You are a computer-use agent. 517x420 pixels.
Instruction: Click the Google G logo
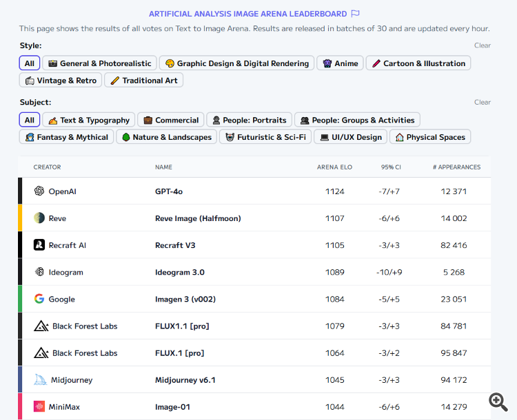pyautogui.click(x=39, y=299)
